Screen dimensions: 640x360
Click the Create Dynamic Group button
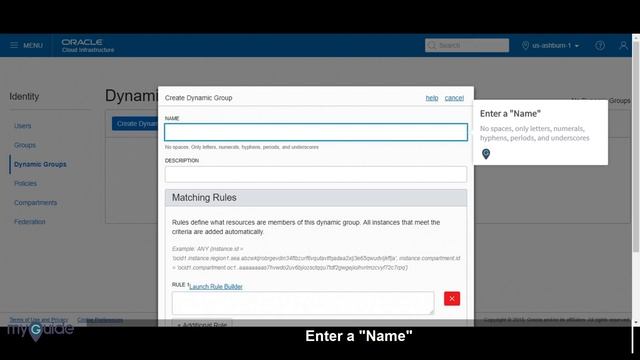click(x=135, y=124)
